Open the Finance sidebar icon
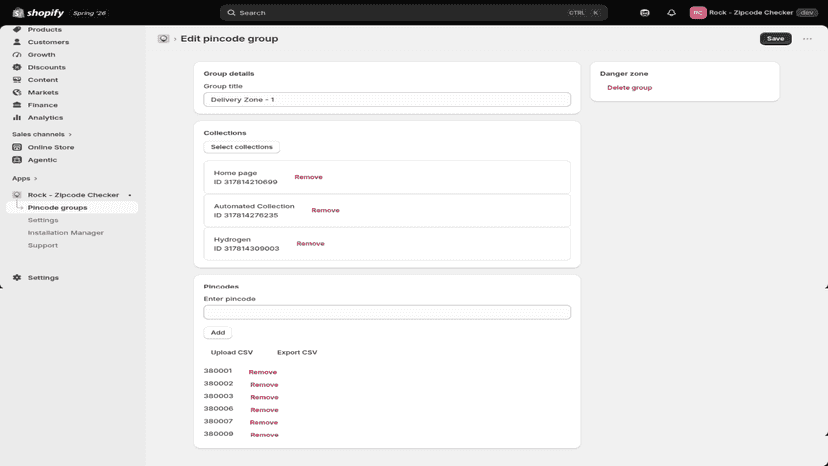 click(17, 105)
